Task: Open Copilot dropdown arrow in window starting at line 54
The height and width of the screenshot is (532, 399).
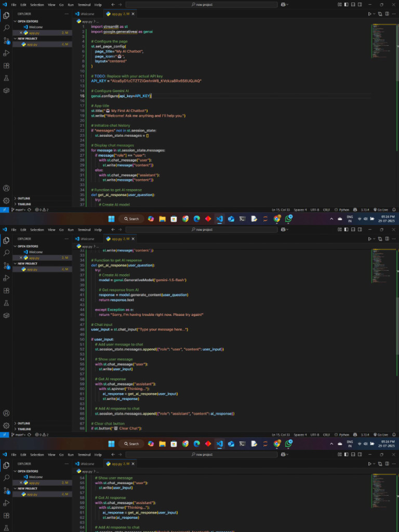Action: [x=287, y=454]
